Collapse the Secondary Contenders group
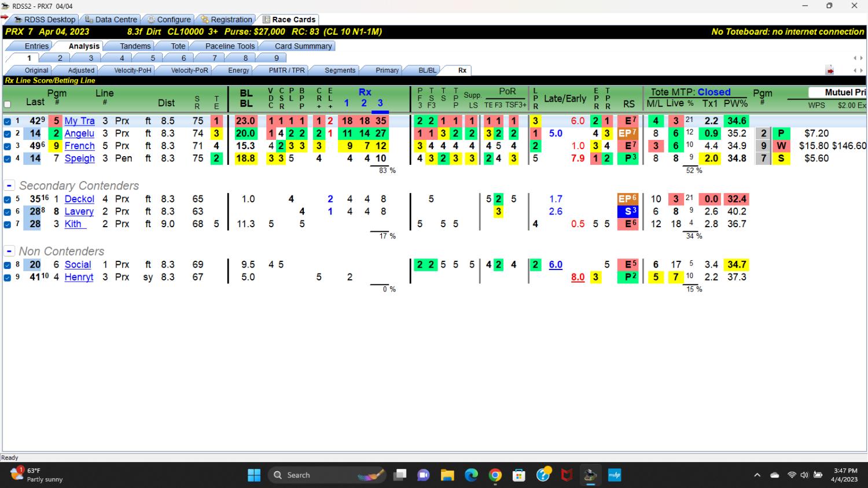868x488 pixels. click(9, 186)
